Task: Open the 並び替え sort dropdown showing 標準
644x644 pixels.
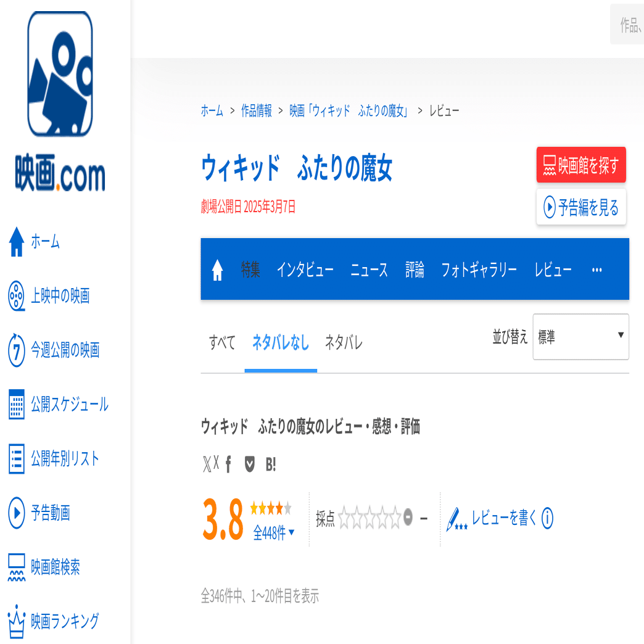Action: click(x=580, y=337)
